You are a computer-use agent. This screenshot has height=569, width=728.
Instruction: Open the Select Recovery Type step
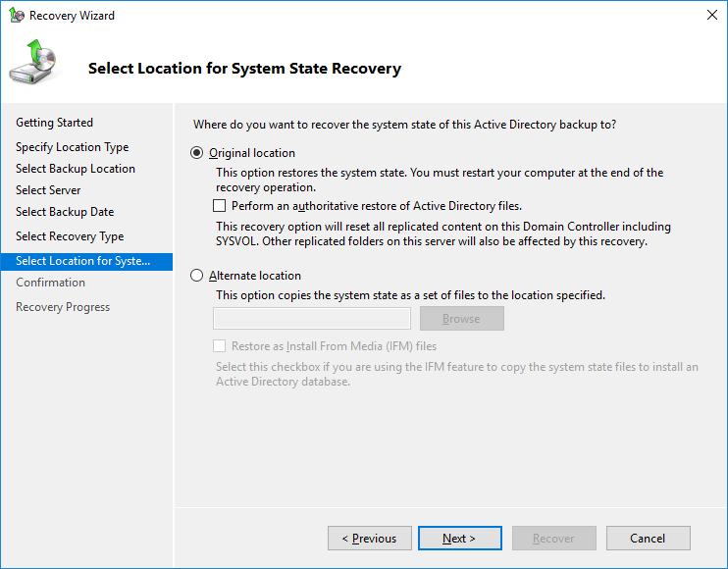coord(70,236)
